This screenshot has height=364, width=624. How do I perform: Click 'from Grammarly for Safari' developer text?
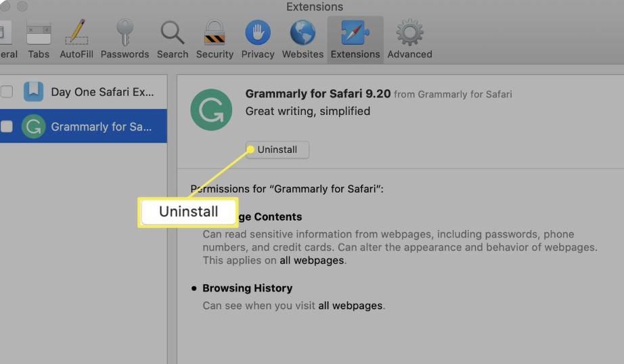pyautogui.click(x=453, y=94)
